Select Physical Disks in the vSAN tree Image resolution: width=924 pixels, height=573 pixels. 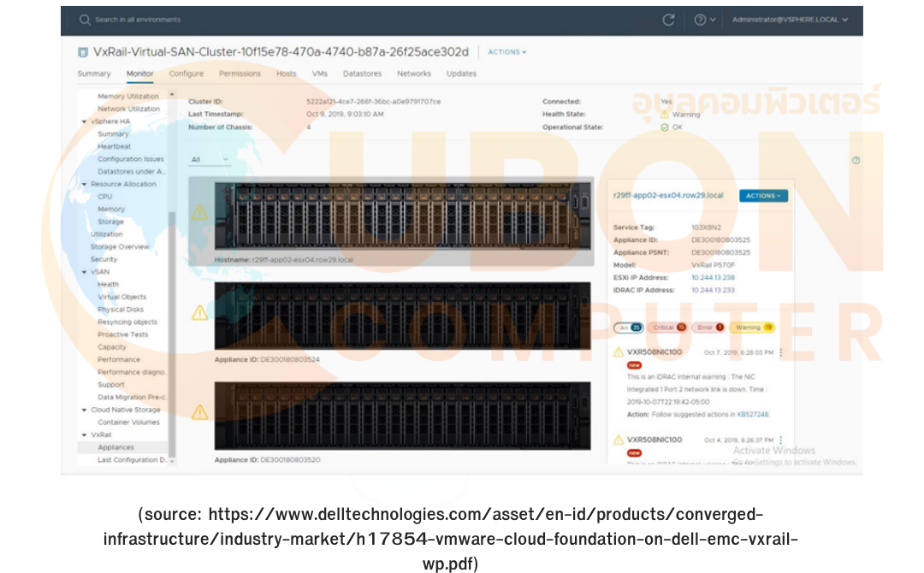click(x=121, y=310)
